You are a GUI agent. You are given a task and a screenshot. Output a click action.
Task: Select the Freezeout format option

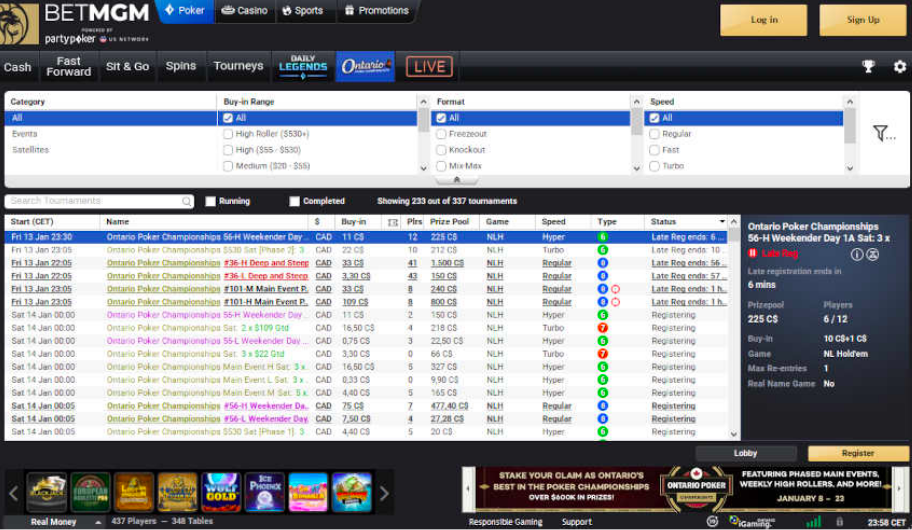(x=441, y=134)
